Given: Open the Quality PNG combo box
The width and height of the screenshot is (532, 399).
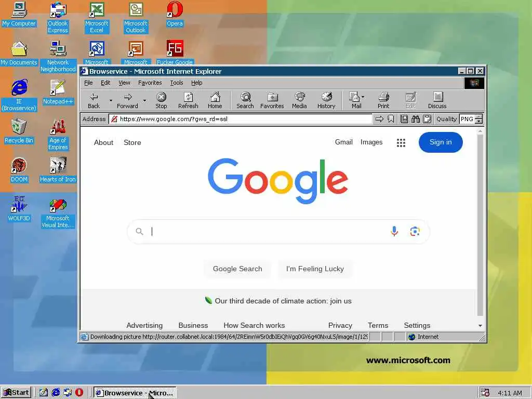Looking at the screenshot, I should click(471, 119).
